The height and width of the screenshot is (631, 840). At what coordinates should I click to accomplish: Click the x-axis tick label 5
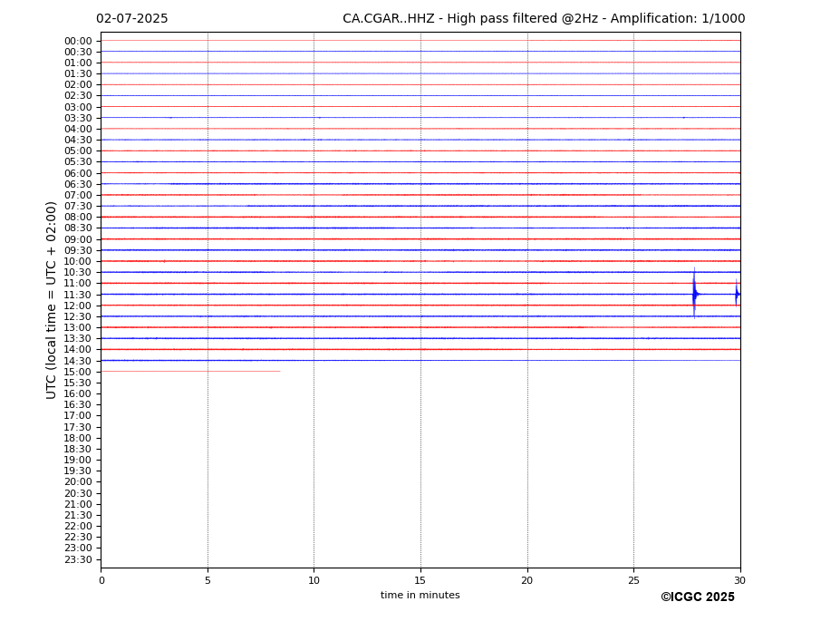pos(208,580)
